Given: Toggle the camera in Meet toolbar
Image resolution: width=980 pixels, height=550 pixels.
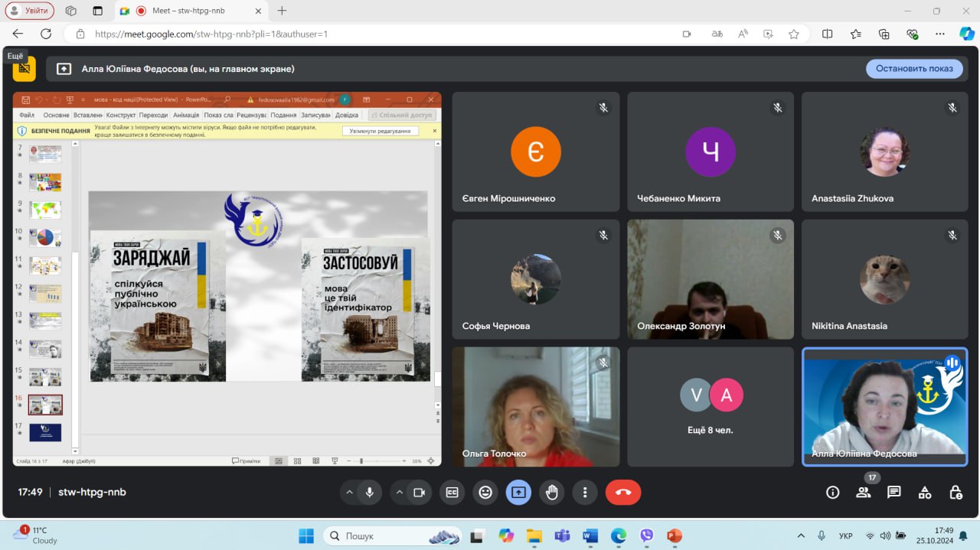Looking at the screenshot, I should point(419,492).
